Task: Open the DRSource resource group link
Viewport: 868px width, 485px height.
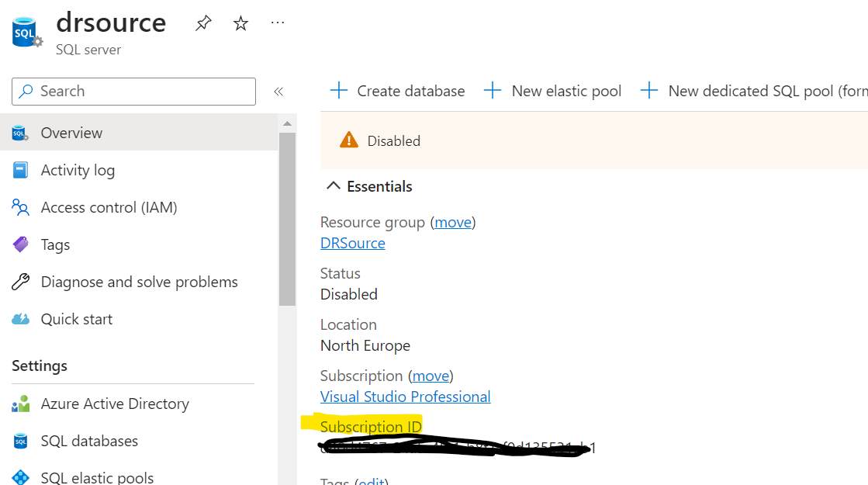Action: tap(353, 243)
